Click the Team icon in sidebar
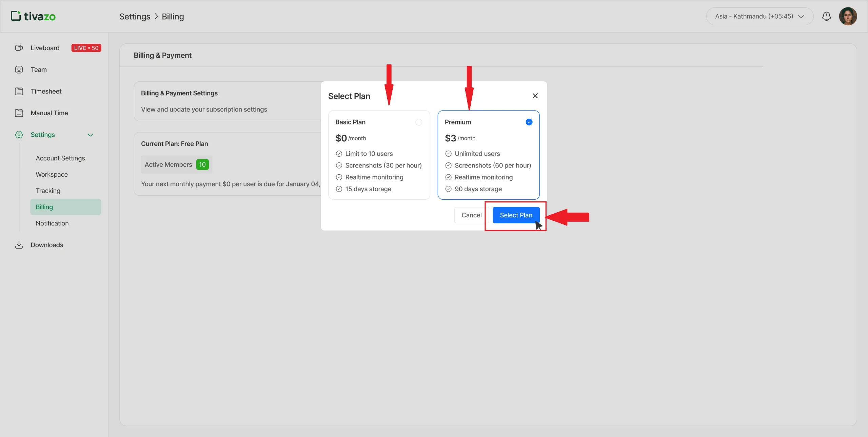This screenshot has width=868, height=437. (19, 69)
